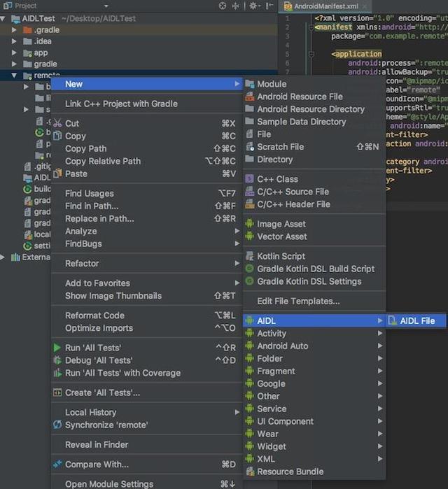
Task: Select Sample Data Directory
Action: (314, 122)
